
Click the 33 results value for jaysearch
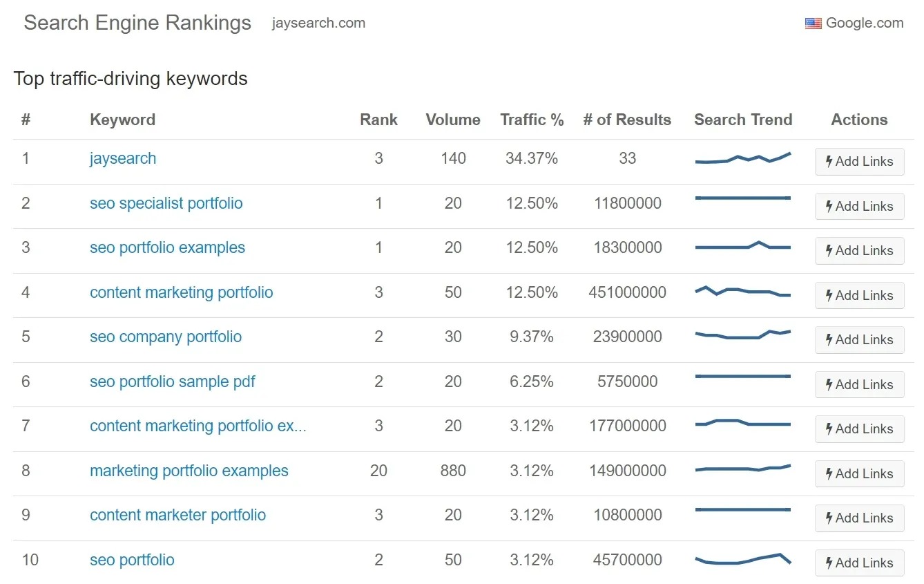[627, 158]
